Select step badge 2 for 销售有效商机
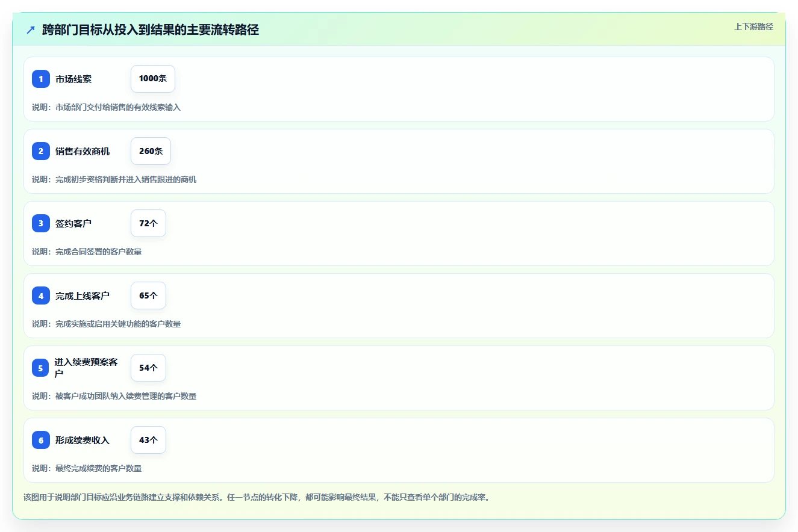The height and width of the screenshot is (532, 798). [41, 151]
